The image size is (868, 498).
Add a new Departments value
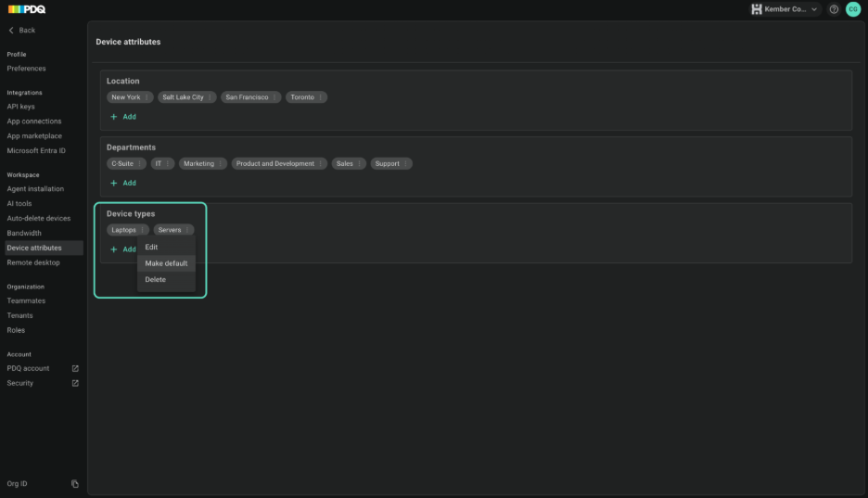(123, 183)
